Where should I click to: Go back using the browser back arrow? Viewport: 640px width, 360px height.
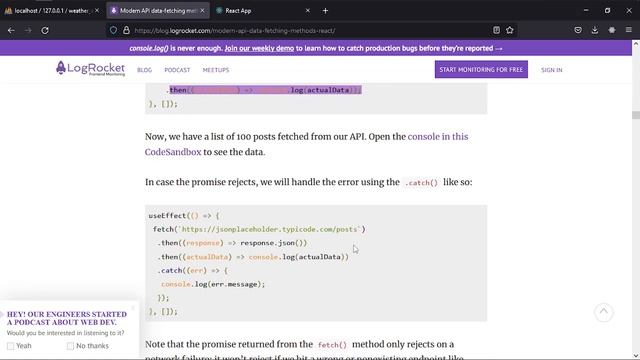click(x=11, y=30)
